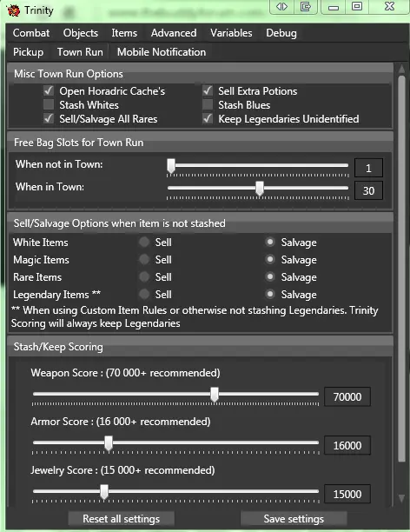Image resolution: width=410 pixels, height=532 pixels.
Task: Select the Pickup sub-tab
Action: (28, 52)
